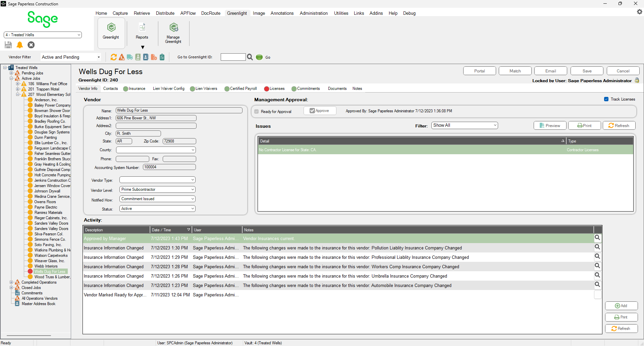Click the save disk icon under the vault selector

[8, 45]
